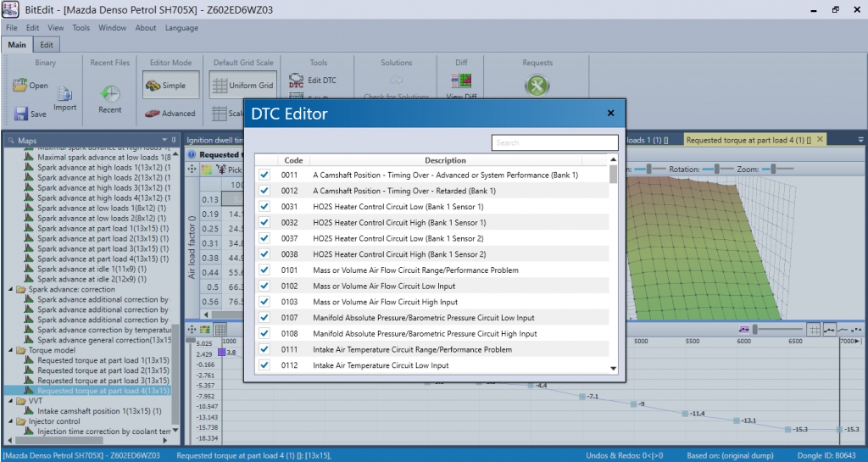The height and width of the screenshot is (462, 868).
Task: Click Maps tree scroll-right arrow
Action: point(165,441)
